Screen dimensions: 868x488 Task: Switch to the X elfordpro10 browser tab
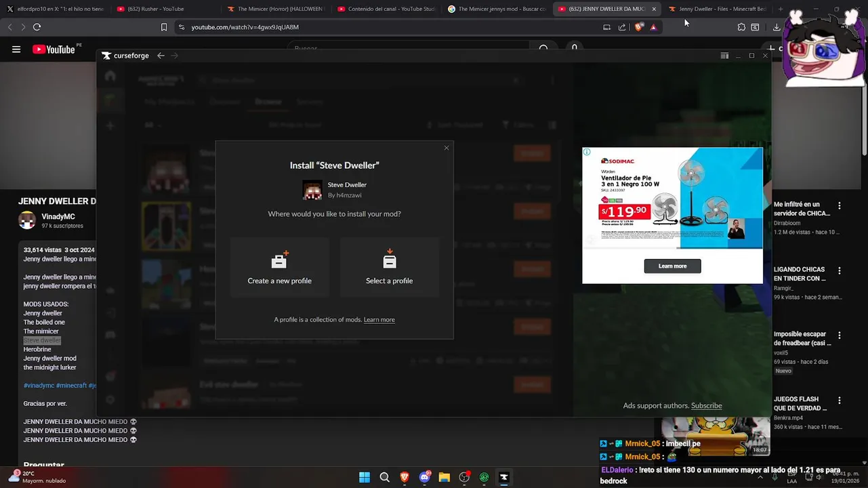click(54, 9)
